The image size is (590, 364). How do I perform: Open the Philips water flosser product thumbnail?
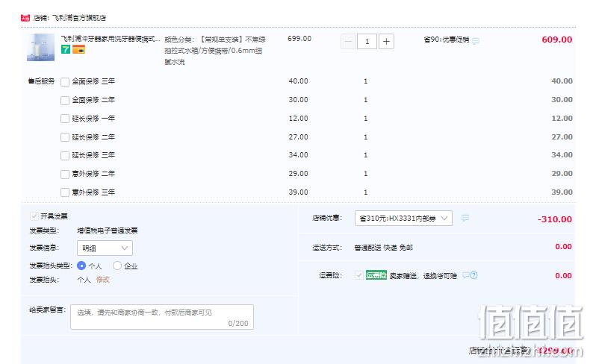(40, 47)
